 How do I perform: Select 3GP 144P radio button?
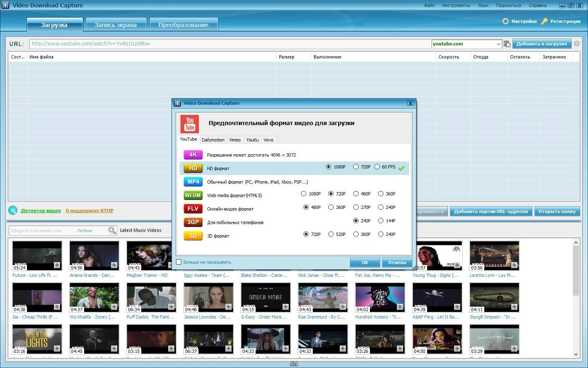click(x=381, y=221)
